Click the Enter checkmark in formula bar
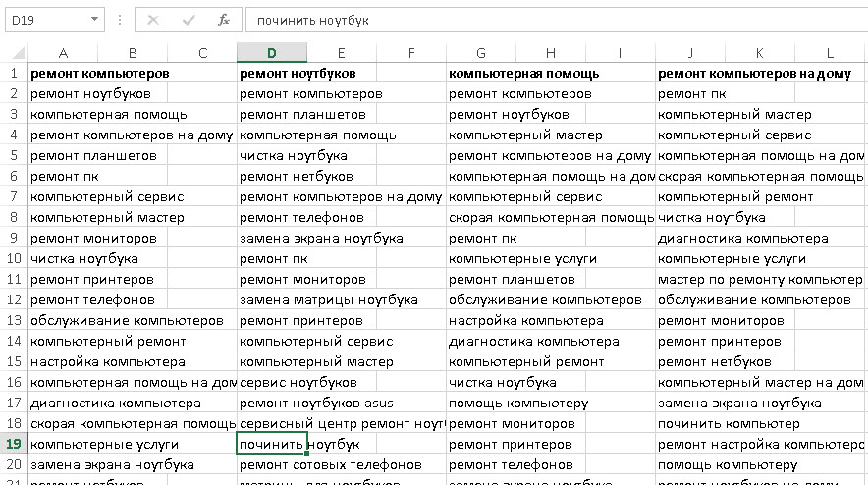868x485 pixels. pyautogui.click(x=188, y=20)
